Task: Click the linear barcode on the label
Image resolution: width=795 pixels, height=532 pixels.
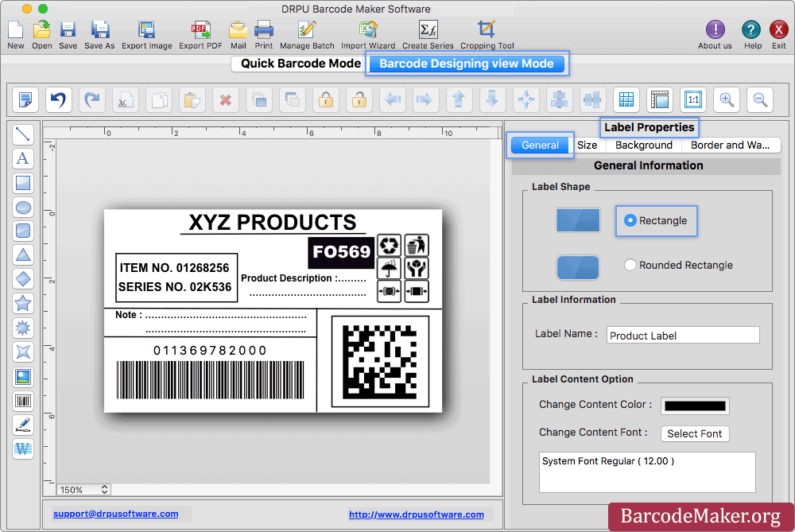Action: pyautogui.click(x=211, y=380)
